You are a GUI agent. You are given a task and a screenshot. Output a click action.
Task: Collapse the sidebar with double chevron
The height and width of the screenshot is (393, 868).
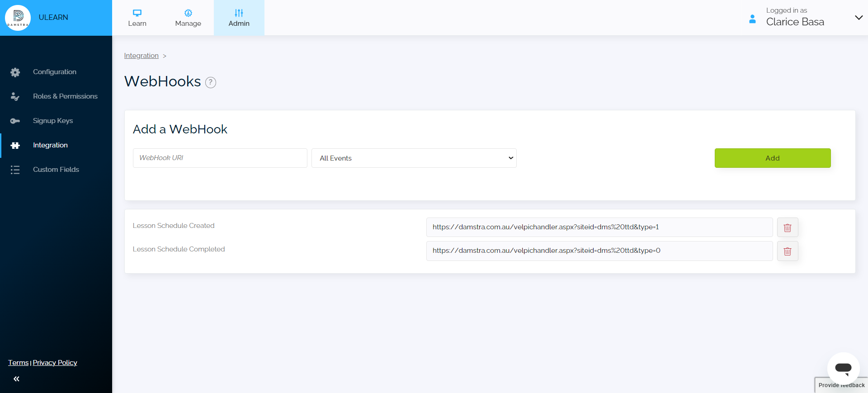click(x=16, y=379)
